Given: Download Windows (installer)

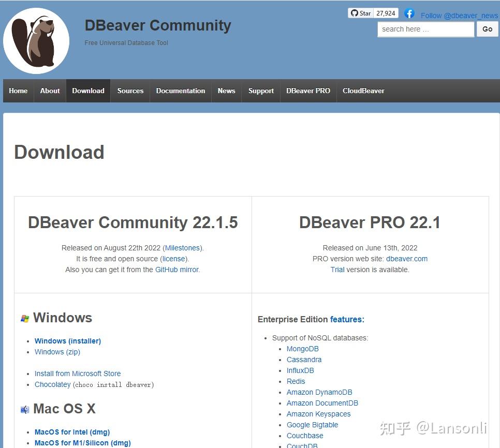Looking at the screenshot, I should [68, 341].
